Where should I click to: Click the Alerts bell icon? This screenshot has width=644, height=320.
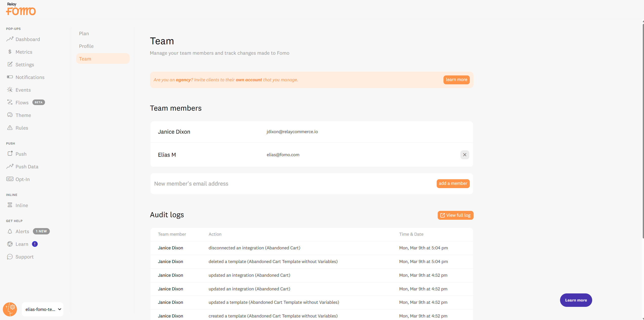coord(10,231)
